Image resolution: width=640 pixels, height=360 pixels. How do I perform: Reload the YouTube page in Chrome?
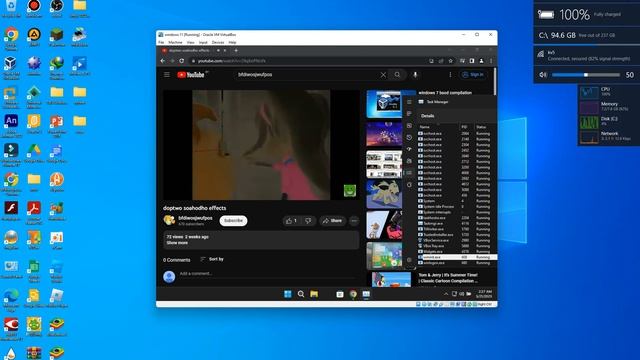click(182, 61)
